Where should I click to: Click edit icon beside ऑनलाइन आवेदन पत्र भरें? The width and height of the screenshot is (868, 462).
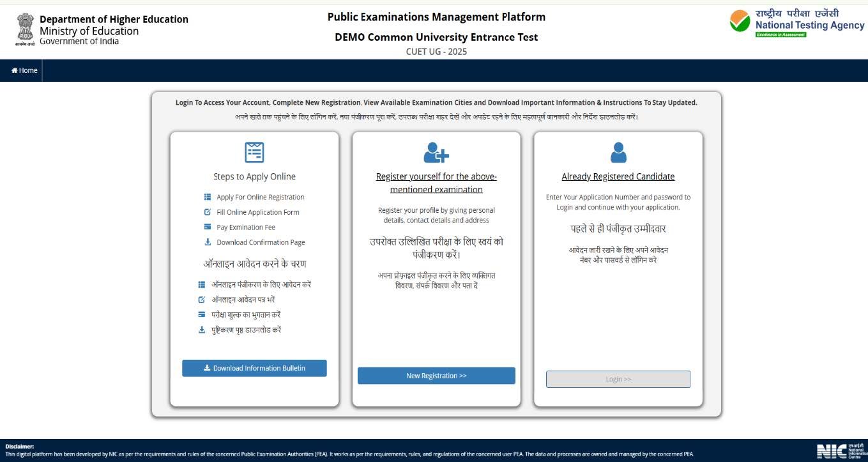coord(202,299)
